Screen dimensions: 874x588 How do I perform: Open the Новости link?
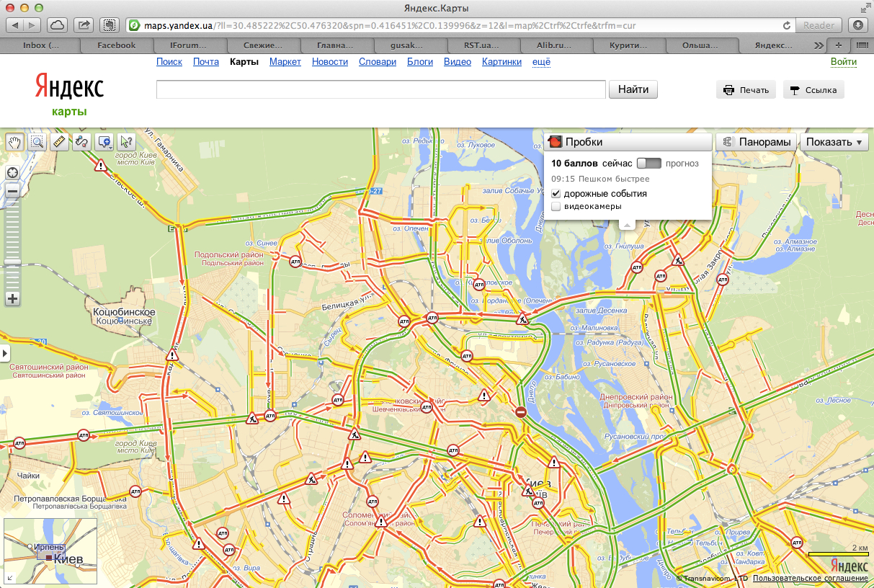tap(330, 62)
